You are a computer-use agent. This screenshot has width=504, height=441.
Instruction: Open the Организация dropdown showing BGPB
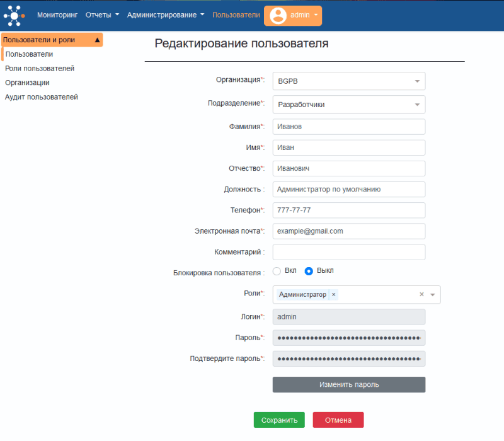416,81
